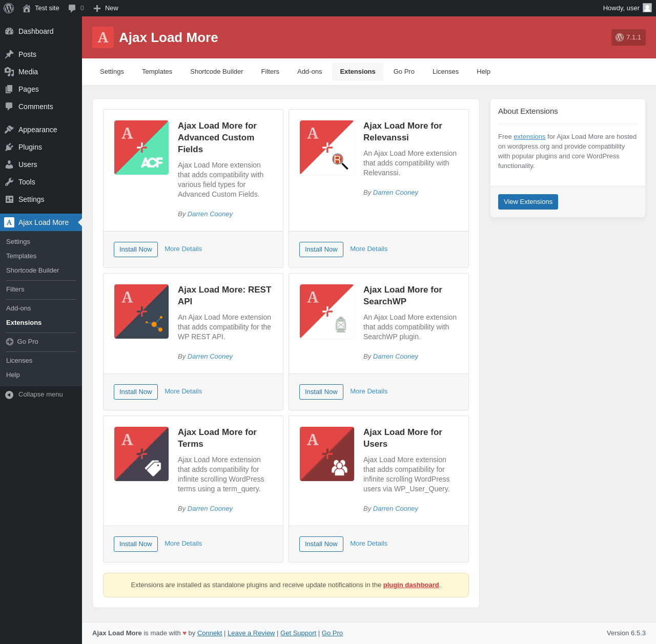Viewport: 656px width, 644px height.
Task: Install the REST API extension
Action: (136, 392)
